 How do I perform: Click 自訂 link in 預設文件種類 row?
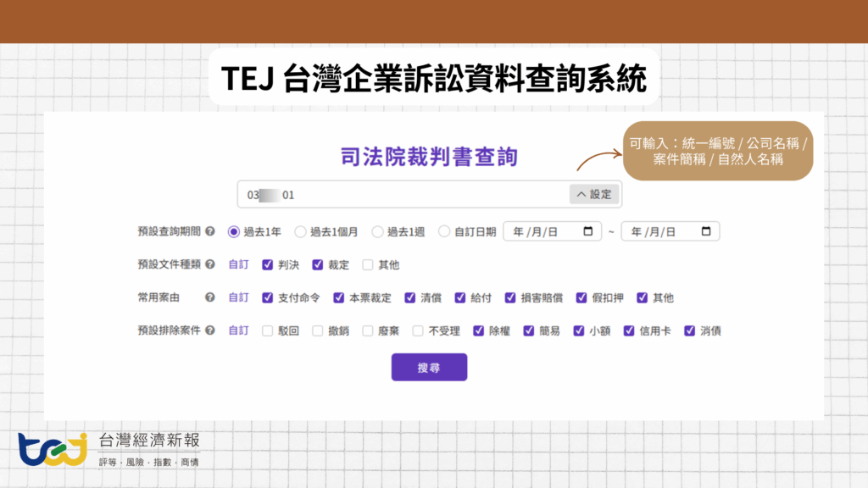[238, 264]
